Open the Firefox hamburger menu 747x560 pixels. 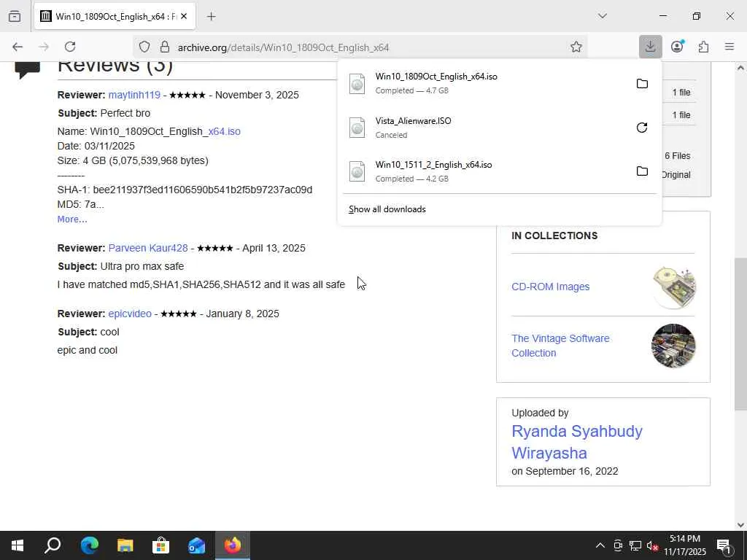729,47
